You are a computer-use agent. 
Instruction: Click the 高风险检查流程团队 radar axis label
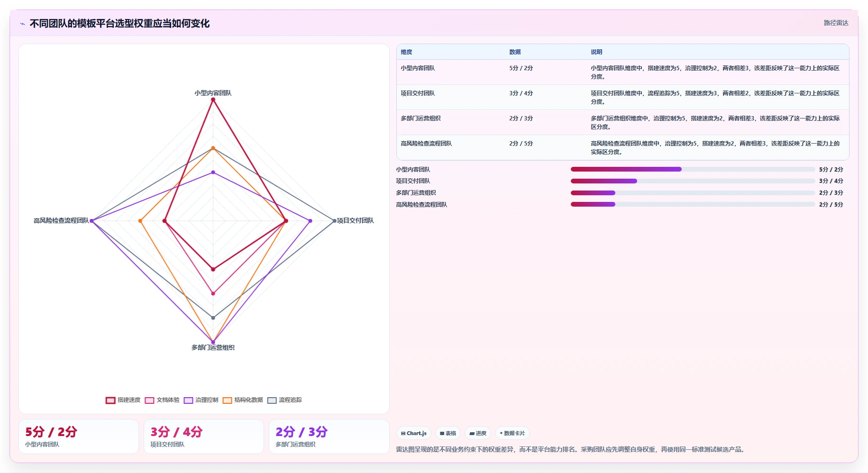pyautogui.click(x=61, y=220)
